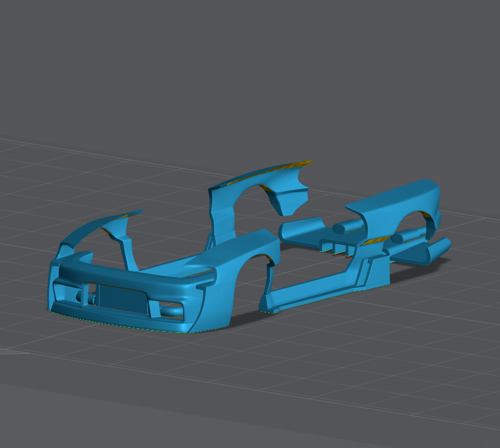Viewport: 500px width, 448px height.
Task: Click the left opening of the front bumper
Action: [66, 290]
